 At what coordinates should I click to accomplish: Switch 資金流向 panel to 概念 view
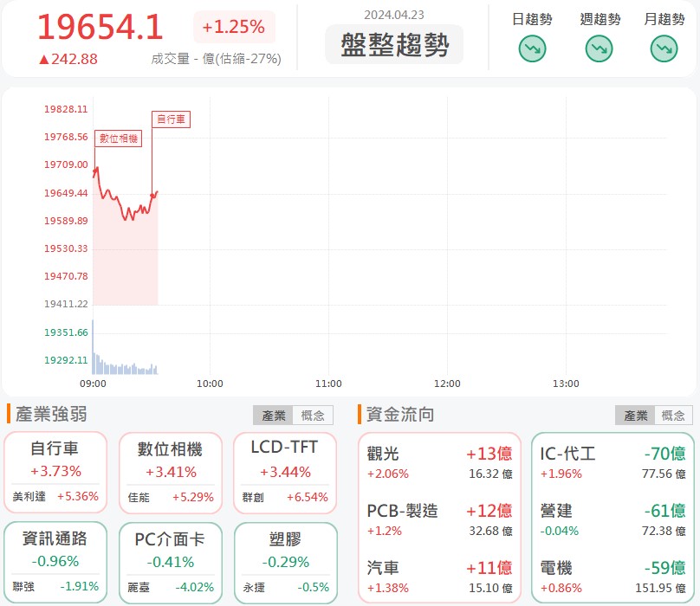[x=673, y=415]
